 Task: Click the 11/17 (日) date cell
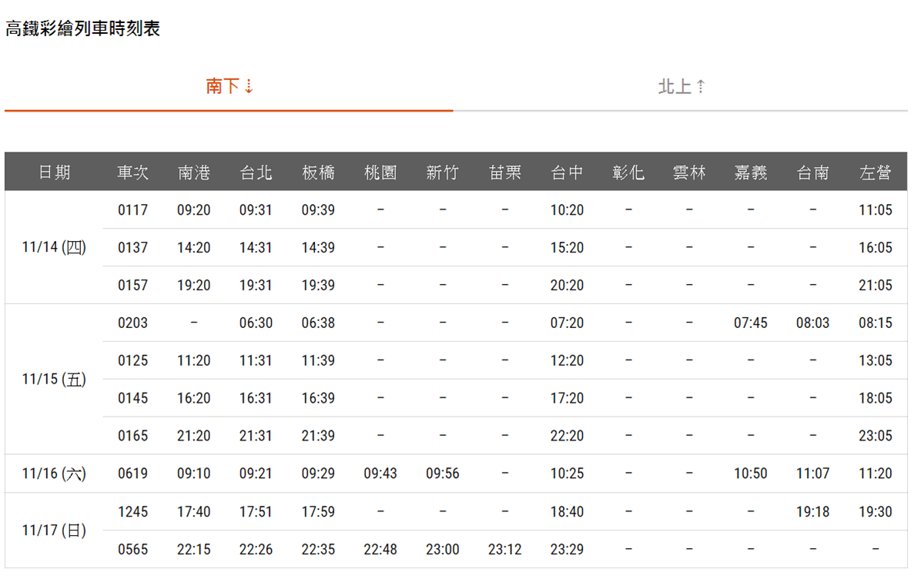54,530
